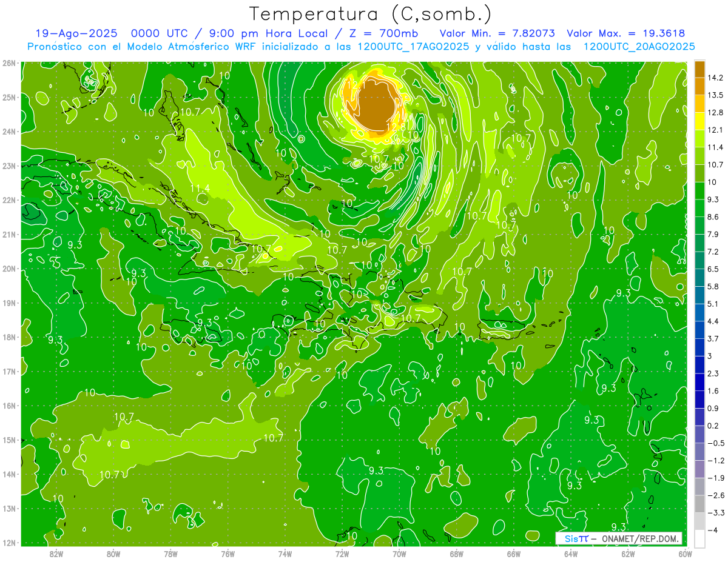728x562 pixels.
Task: Click the 5.1 colorbar tick label
Action: [x=713, y=304]
